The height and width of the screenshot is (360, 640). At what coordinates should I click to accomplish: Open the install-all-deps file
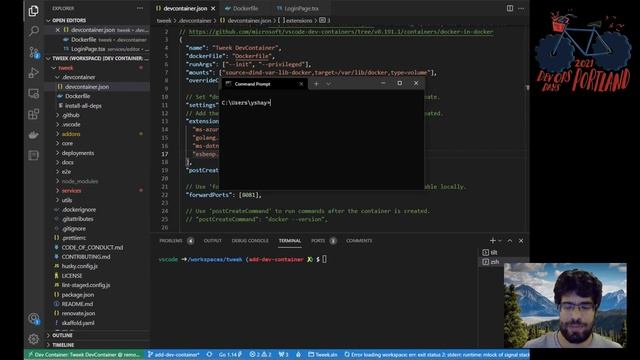pyautogui.click(x=83, y=106)
